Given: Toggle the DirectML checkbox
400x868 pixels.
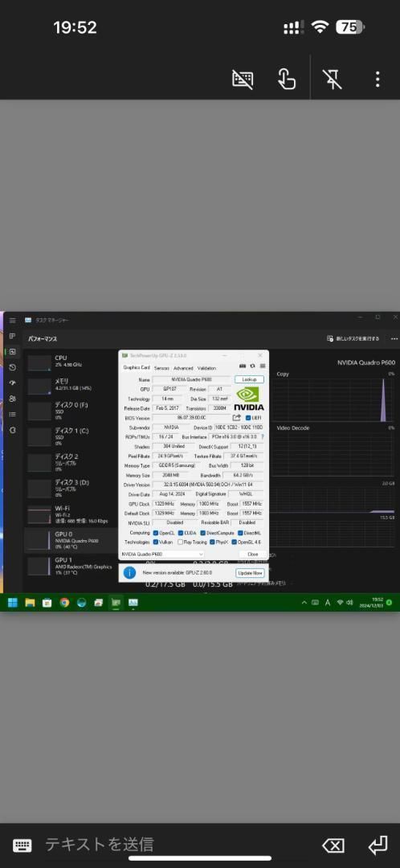Looking at the screenshot, I should 241,533.
